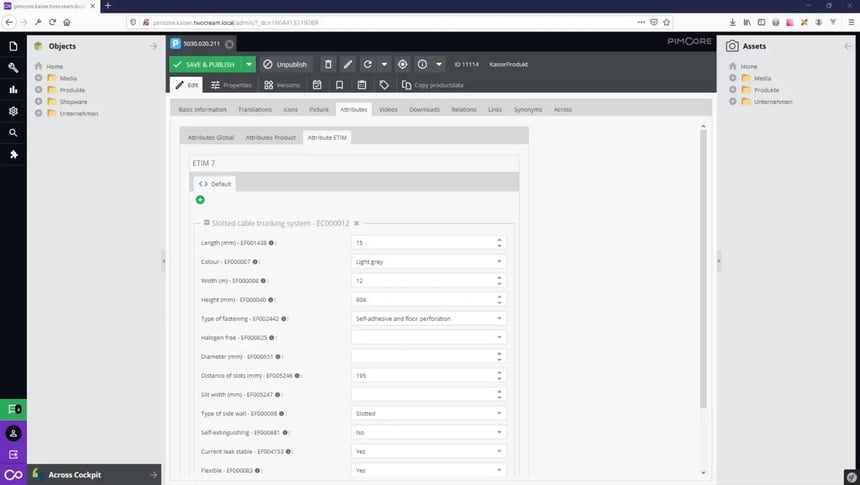Image resolution: width=860 pixels, height=485 pixels.
Task: Expand the Produkte folder in Assets tree
Action: (732, 89)
